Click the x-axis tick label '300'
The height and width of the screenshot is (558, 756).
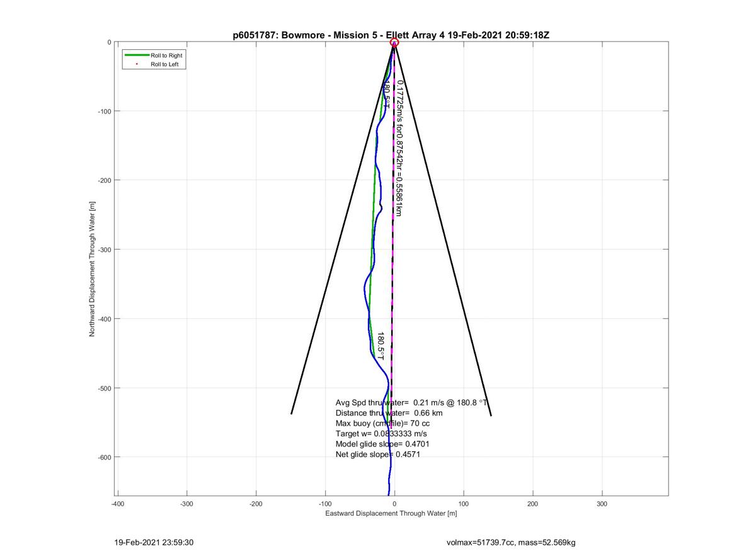click(602, 504)
